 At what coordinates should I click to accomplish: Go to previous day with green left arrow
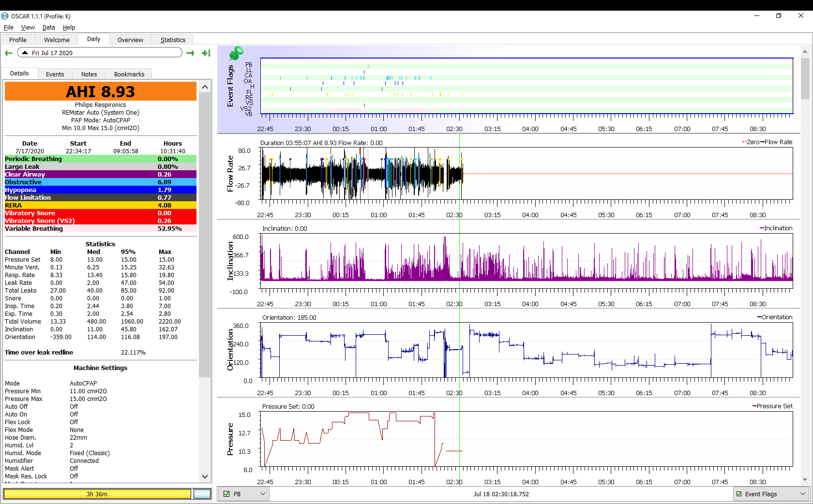pyautogui.click(x=9, y=53)
